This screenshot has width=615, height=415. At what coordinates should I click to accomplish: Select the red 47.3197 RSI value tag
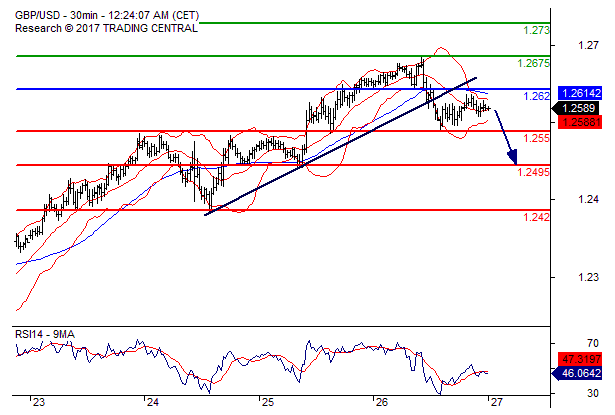pos(580,359)
